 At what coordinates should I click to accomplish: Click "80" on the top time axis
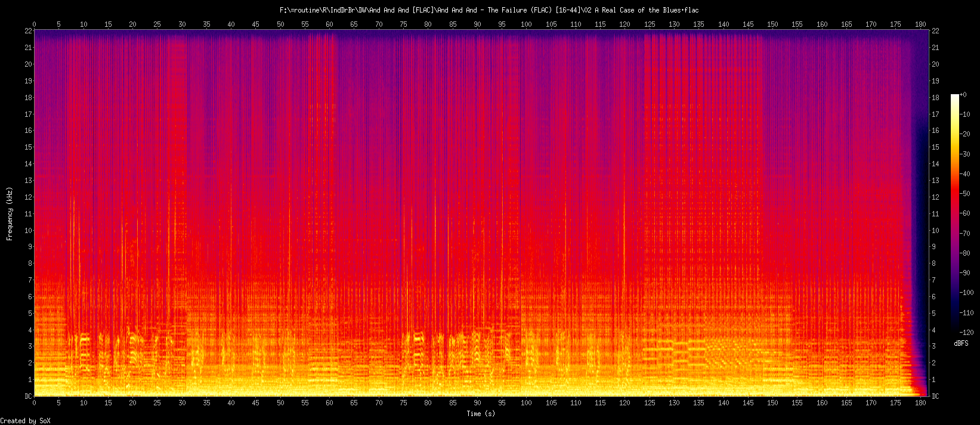[x=428, y=24]
